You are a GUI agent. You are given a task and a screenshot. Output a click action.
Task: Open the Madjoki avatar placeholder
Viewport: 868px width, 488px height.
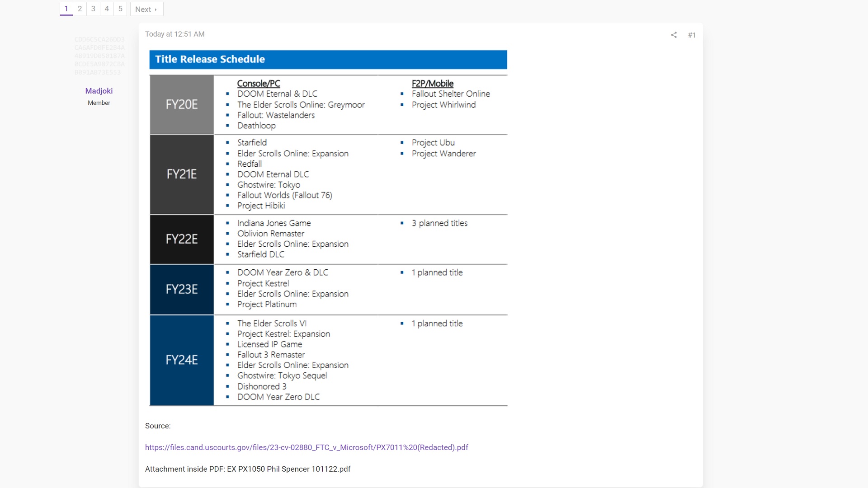tap(99, 56)
